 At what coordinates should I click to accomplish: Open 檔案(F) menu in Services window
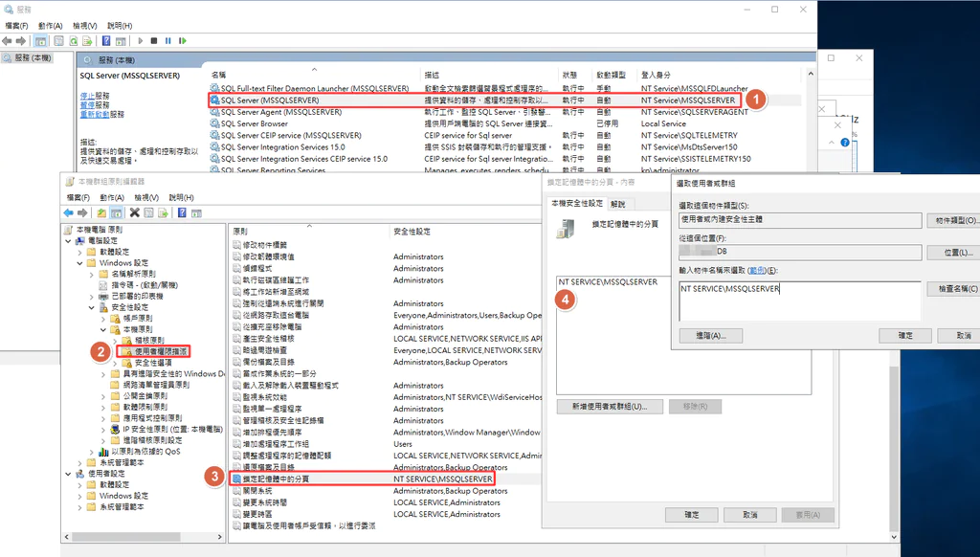16,26
